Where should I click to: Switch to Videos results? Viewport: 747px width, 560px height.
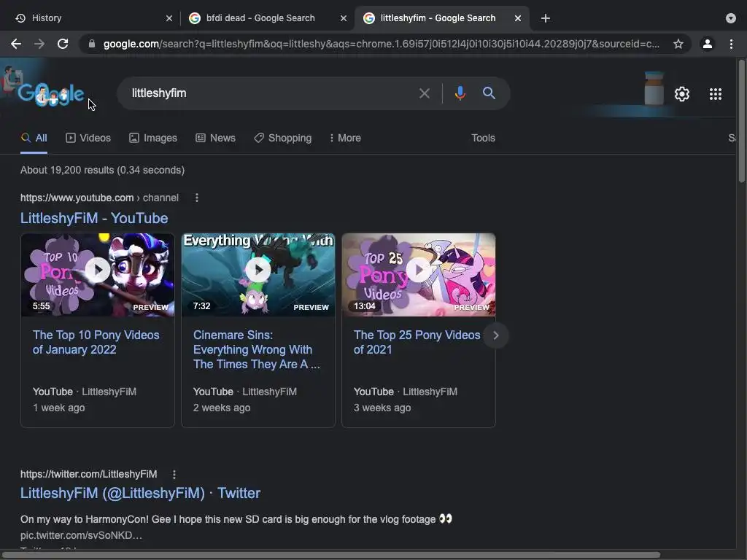(x=88, y=138)
